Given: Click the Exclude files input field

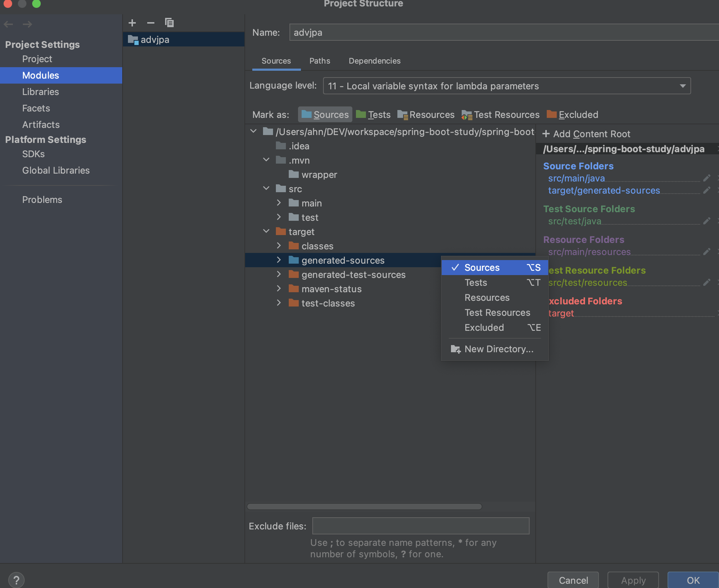Looking at the screenshot, I should 421,526.
